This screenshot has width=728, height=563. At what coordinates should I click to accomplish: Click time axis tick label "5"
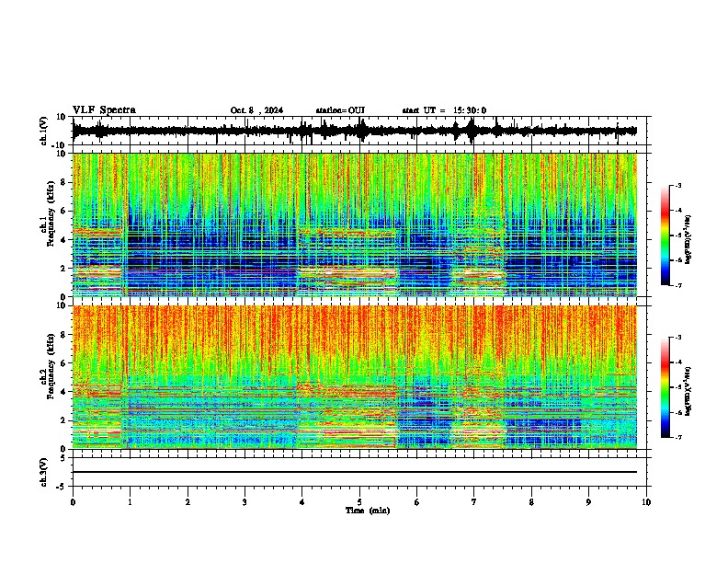[x=359, y=502]
